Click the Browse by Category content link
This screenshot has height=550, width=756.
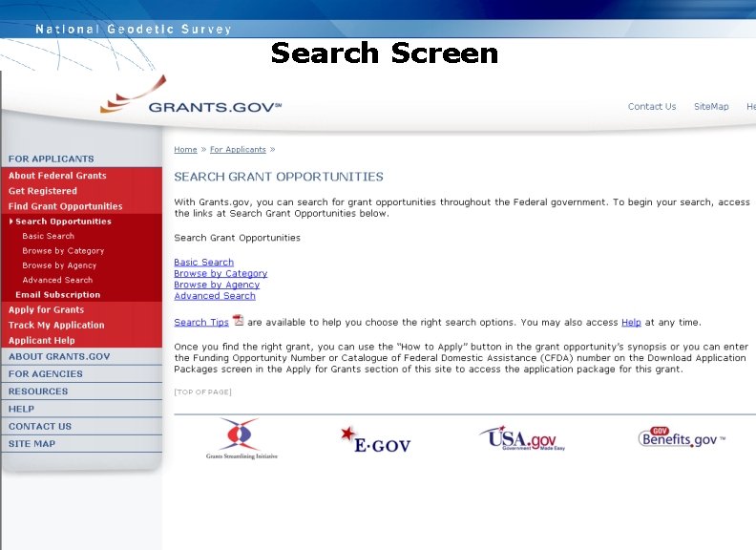220,273
